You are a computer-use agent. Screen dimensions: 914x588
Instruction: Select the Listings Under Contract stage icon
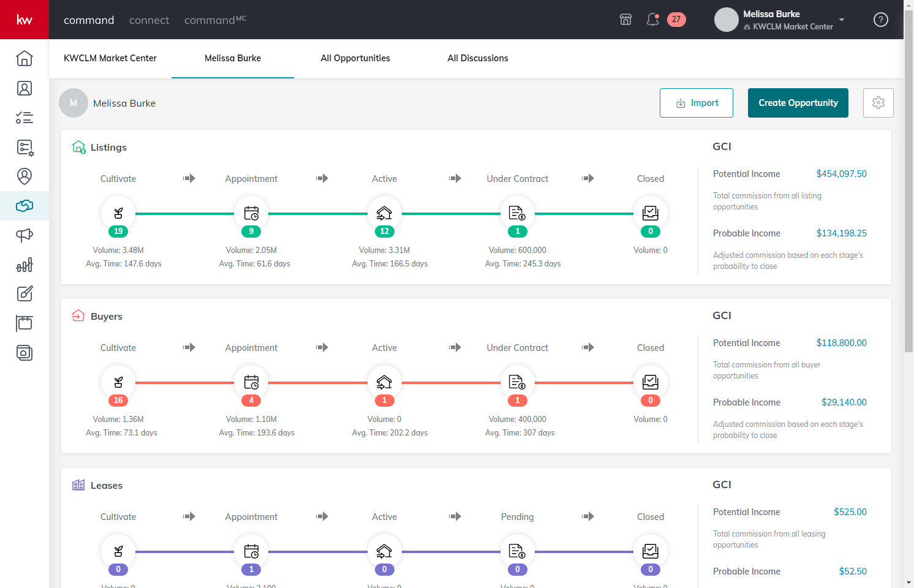click(518, 213)
